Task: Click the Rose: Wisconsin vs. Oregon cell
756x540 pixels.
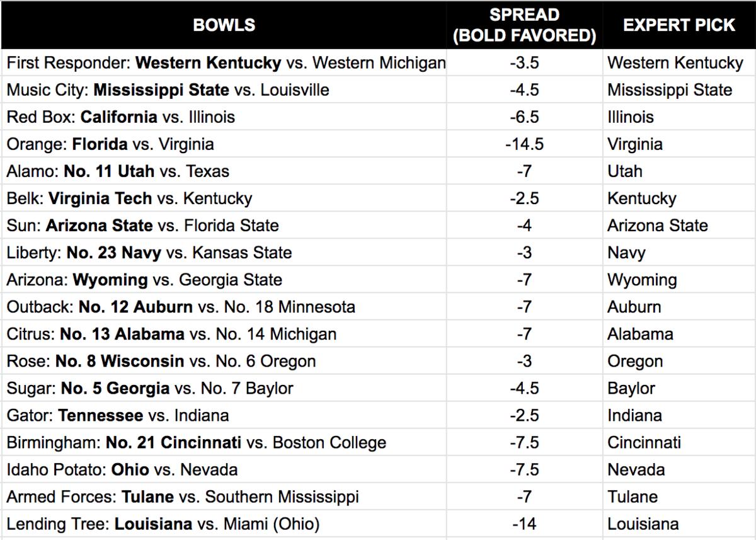Action: 161,361
